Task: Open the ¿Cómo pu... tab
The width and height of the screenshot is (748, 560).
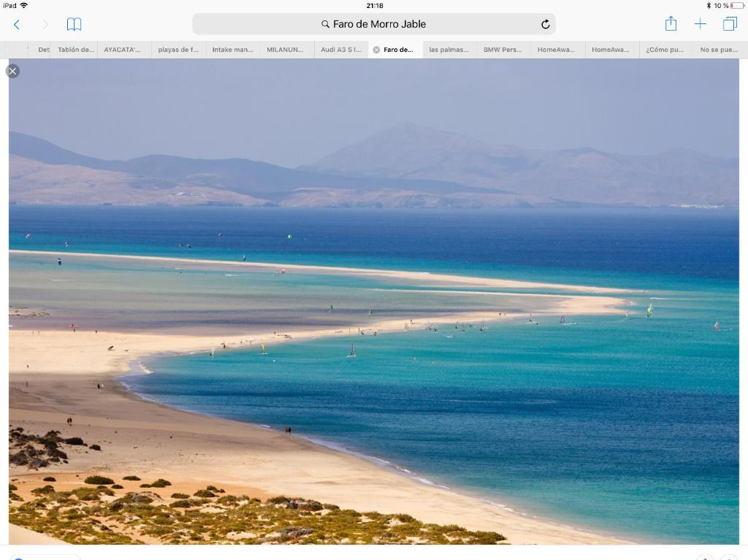Action: click(665, 50)
